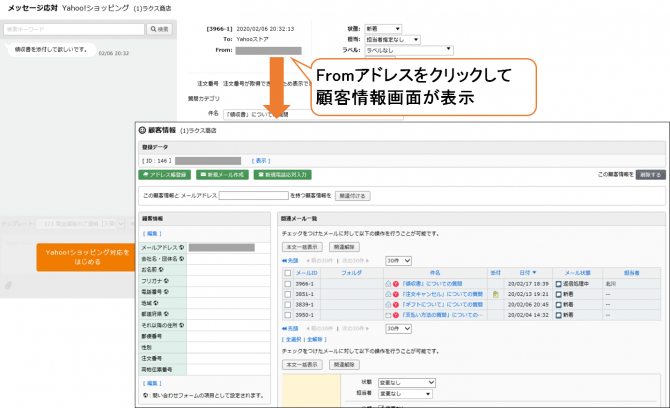Open the テンプレート dropdown in message window
The image size is (670, 408).
point(80,224)
